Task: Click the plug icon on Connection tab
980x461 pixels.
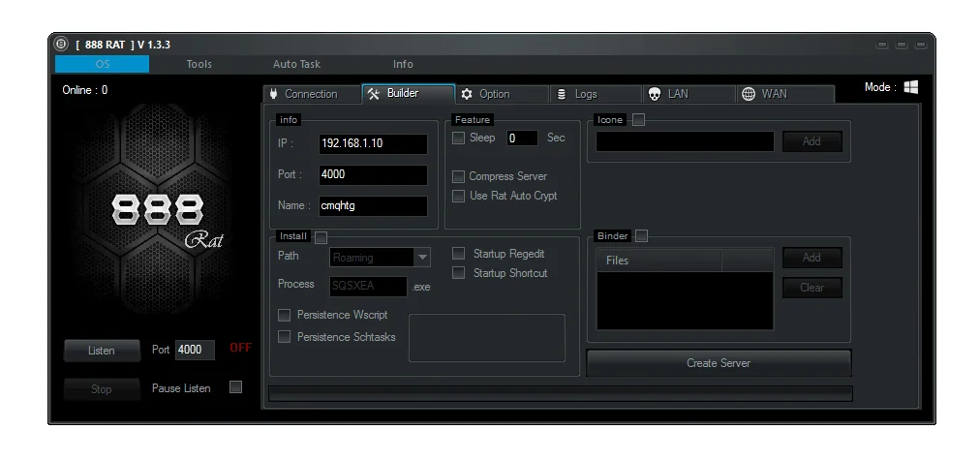Action: pos(274,94)
